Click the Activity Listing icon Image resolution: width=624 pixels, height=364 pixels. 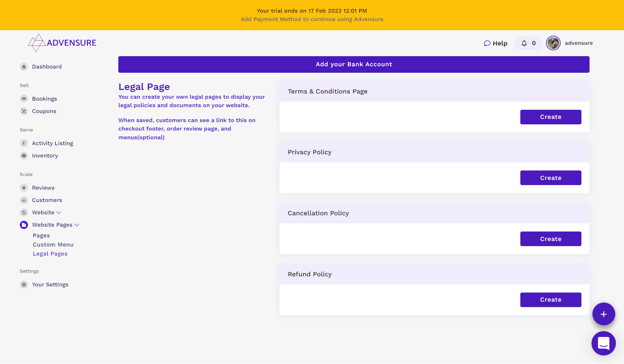[23, 143]
